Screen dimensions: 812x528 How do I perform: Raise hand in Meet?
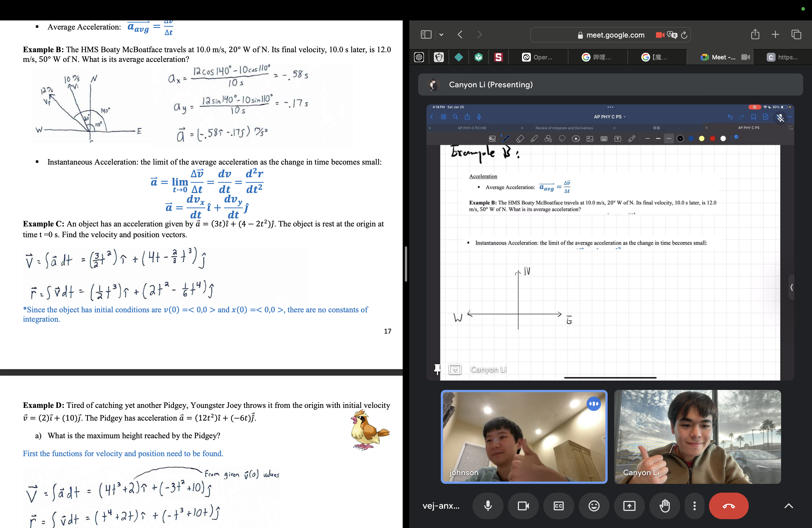[x=665, y=506]
